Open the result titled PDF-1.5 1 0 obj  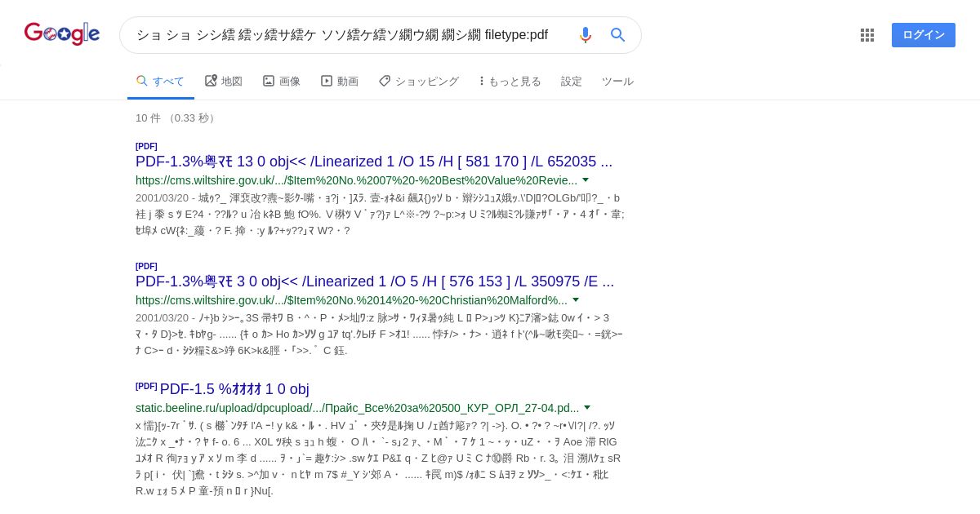pos(234,389)
